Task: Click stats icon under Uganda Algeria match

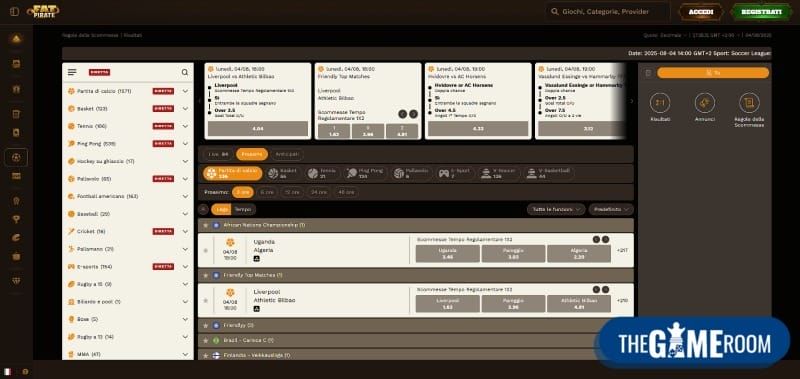Action: 257,259
